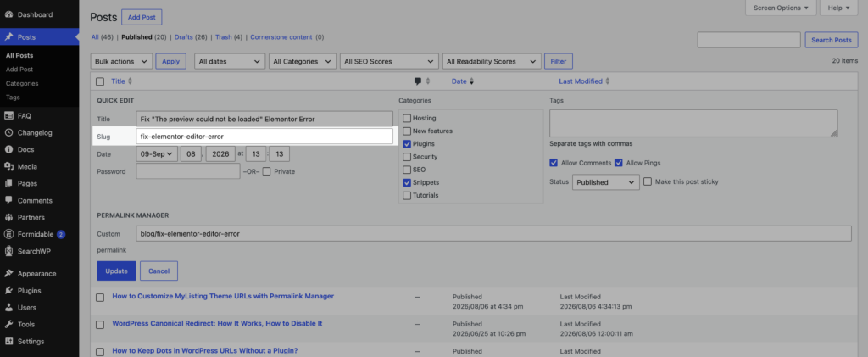Click the Posts pushpin icon

8,37
